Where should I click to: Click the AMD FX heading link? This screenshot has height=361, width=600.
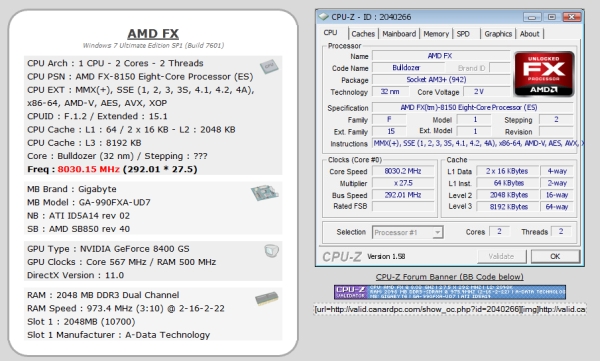tap(153, 33)
